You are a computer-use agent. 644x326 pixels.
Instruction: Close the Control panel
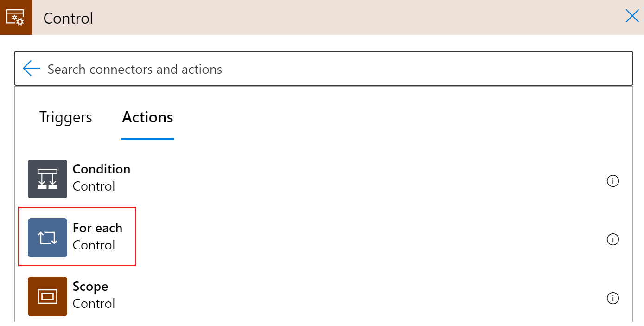[632, 17]
